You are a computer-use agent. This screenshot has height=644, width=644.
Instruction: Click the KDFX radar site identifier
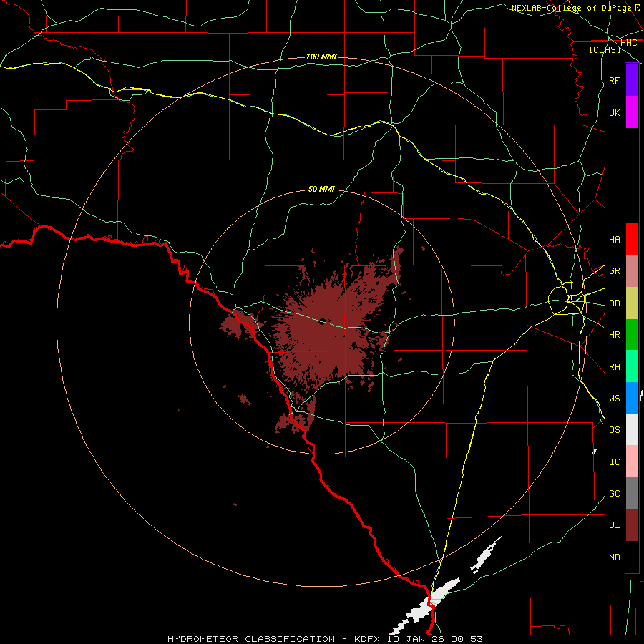point(369,639)
